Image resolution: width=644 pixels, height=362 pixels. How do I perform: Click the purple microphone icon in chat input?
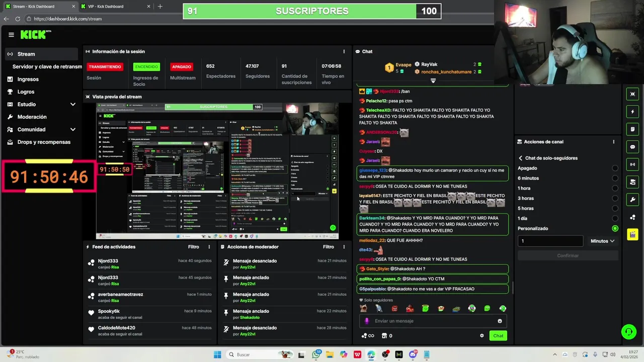point(367,321)
